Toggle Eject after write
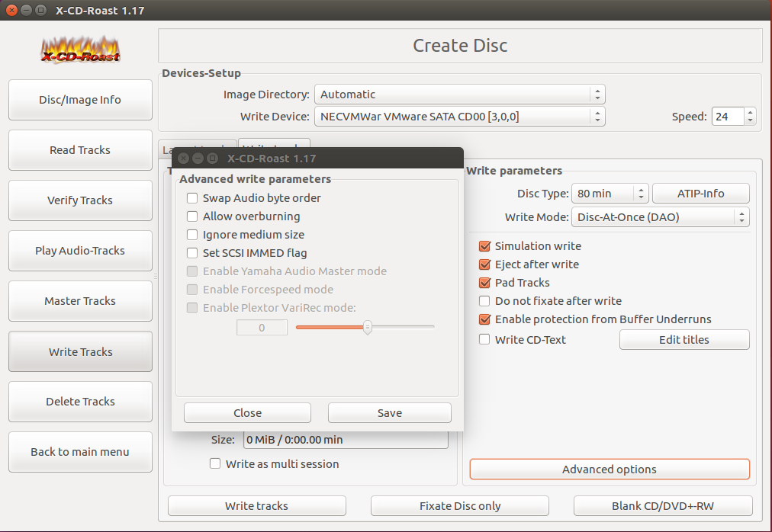 (484, 264)
